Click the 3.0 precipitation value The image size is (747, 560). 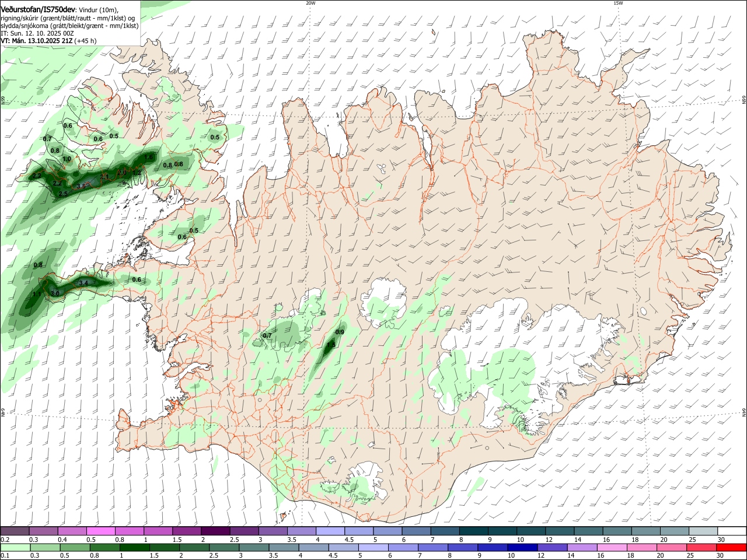point(55,293)
